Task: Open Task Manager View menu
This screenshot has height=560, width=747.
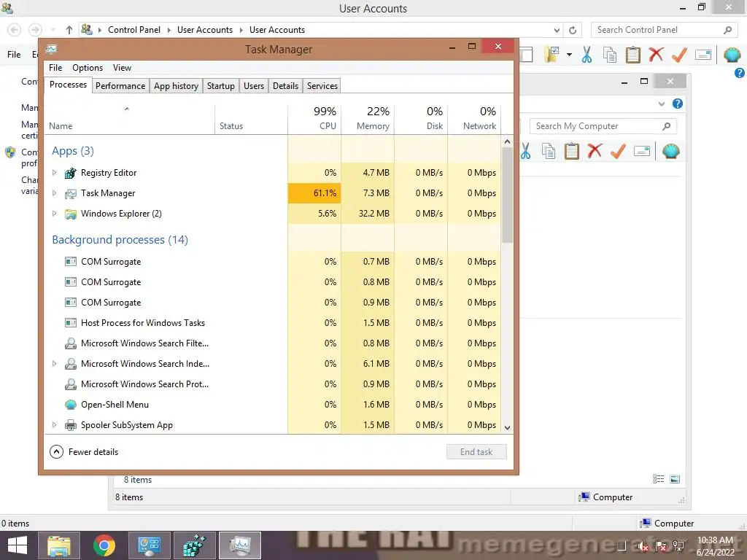Action: [x=122, y=68]
